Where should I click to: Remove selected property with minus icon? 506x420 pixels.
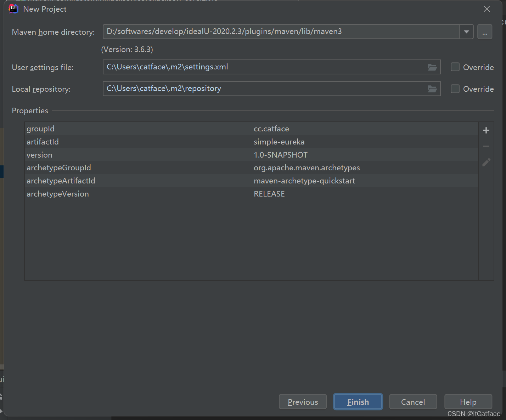(486, 146)
